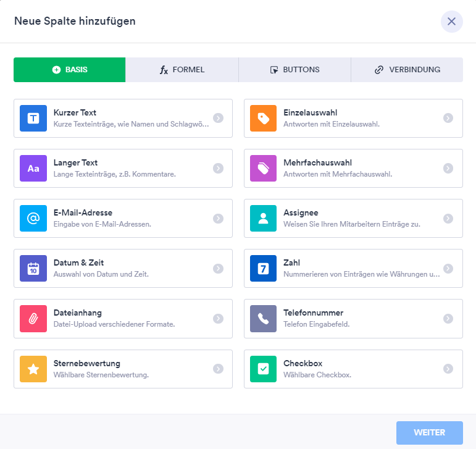The image size is (476, 449).
Task: Open the Telefonnummer arrow chevron
Action: coord(448,319)
